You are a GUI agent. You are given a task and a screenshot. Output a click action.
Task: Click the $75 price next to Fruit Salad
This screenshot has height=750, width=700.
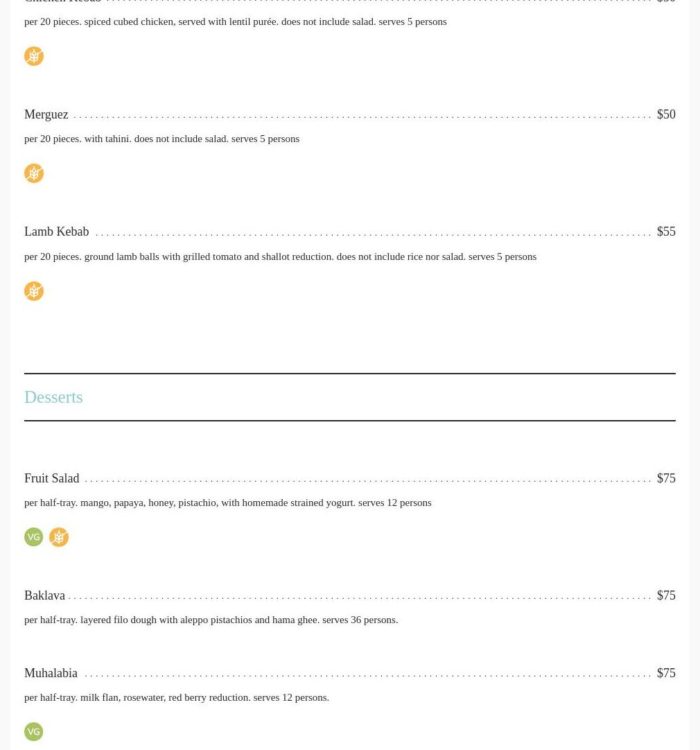pos(666,478)
